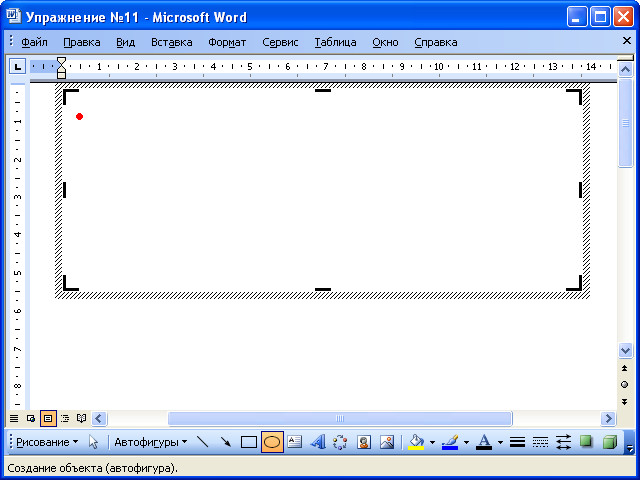Select the Rectangle drawing tool
Screen dimensions: 640x480
click(x=249, y=442)
